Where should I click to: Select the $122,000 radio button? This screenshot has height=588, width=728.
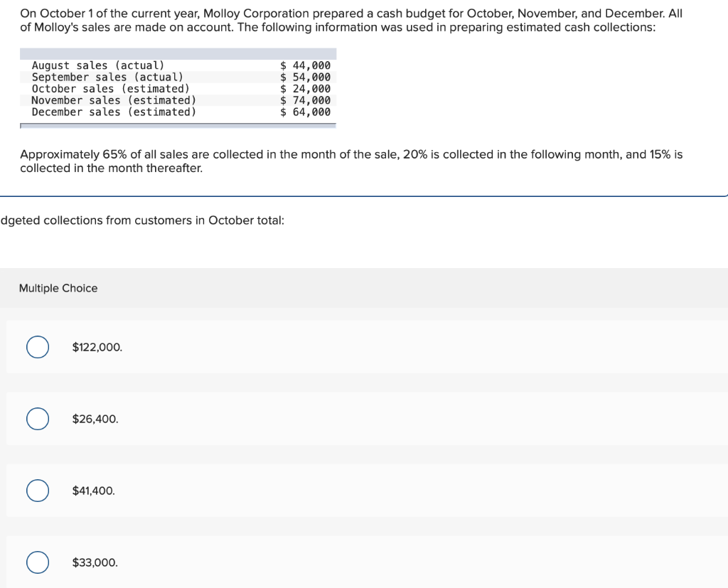(x=38, y=347)
